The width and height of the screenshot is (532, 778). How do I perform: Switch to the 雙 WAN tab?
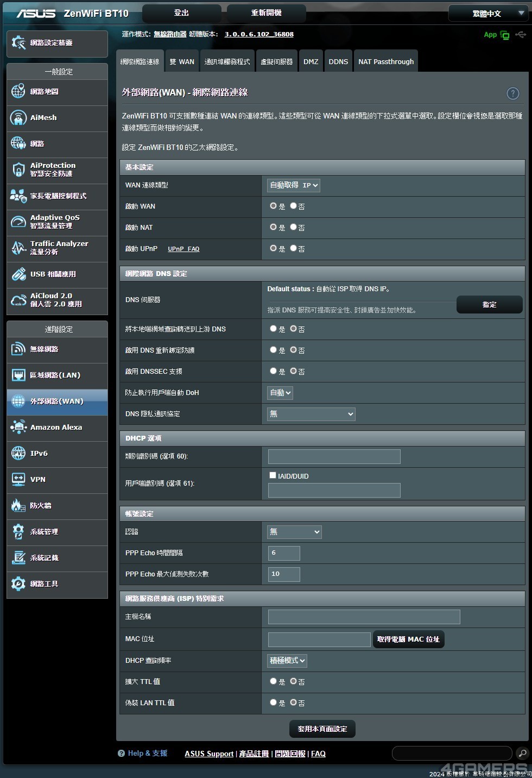pyautogui.click(x=182, y=61)
